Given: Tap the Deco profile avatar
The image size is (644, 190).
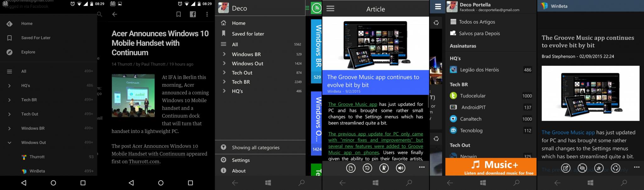Looking at the screenshot, I should pos(223,8).
